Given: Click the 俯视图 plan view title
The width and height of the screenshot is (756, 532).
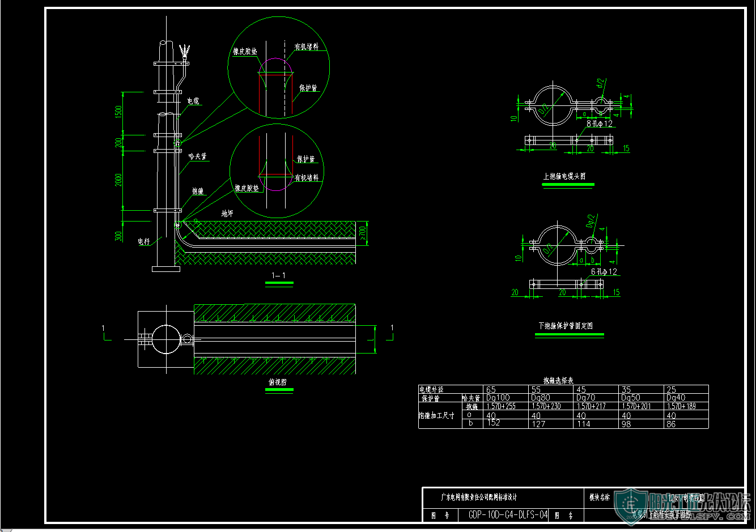Looking at the screenshot, I should coord(278,382).
